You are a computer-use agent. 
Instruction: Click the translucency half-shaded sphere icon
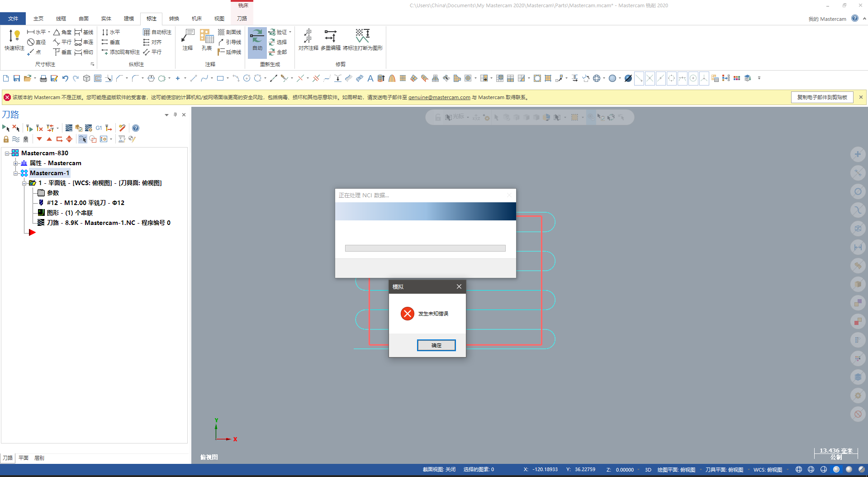[862, 470]
